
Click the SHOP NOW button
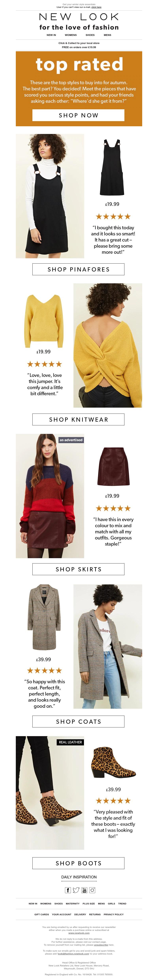(78, 115)
